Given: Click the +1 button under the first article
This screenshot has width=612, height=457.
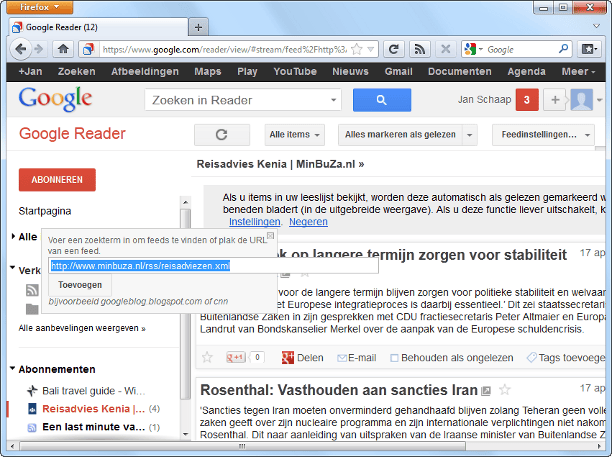Looking at the screenshot, I should (236, 357).
